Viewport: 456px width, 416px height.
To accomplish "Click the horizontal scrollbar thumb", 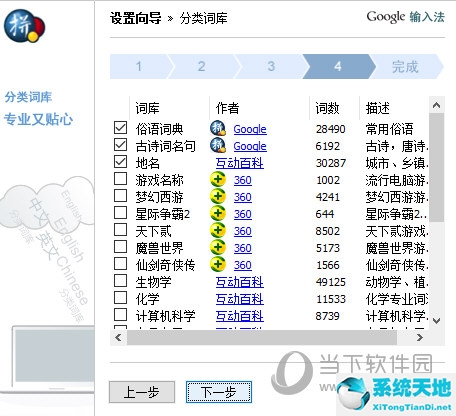I will click(x=262, y=338).
